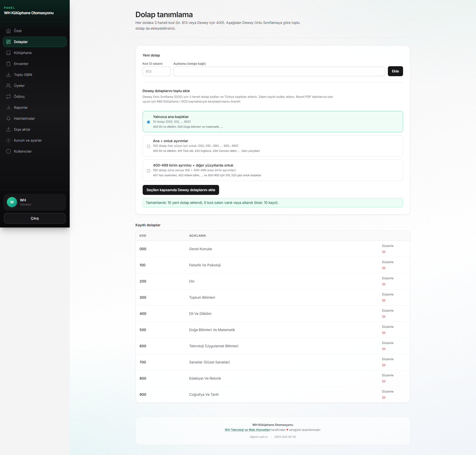Click Sil for row 500 Doğa Bilimleri
Image resolution: width=476 pixels, height=455 pixels.
384,333
